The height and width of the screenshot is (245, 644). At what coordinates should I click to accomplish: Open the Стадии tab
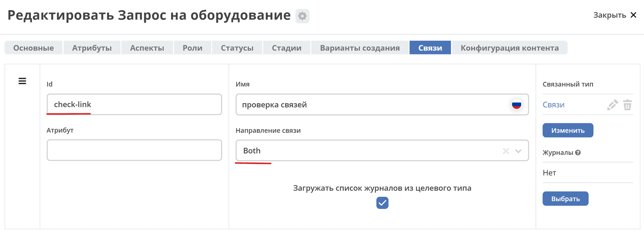[x=287, y=48]
